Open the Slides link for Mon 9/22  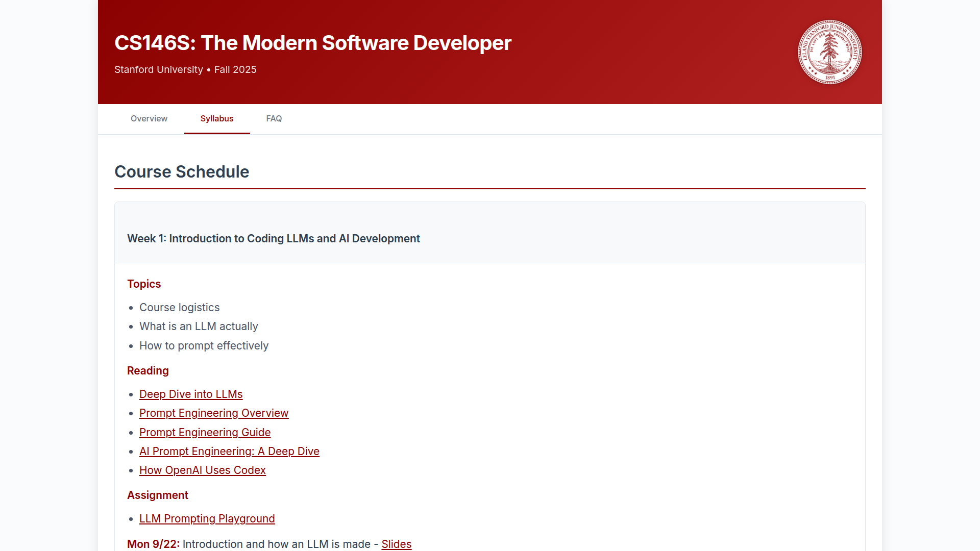pyautogui.click(x=396, y=544)
